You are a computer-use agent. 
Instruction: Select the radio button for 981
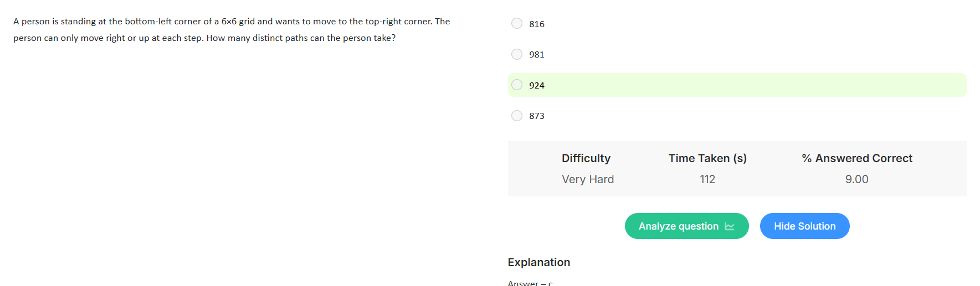pyautogui.click(x=517, y=54)
